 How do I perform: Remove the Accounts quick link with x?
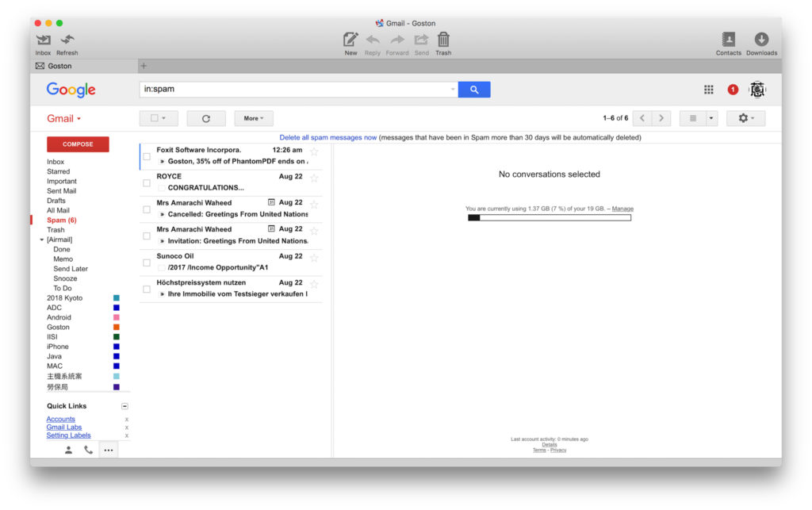tap(126, 420)
